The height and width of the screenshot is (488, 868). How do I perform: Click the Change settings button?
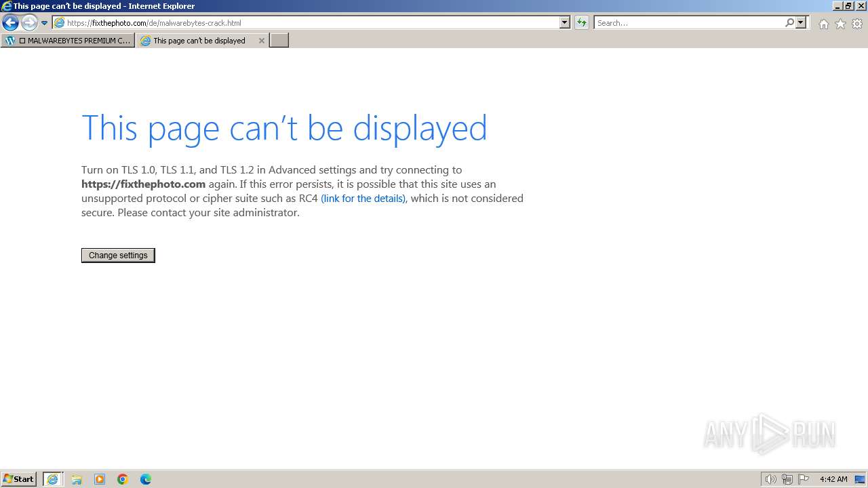click(118, 256)
